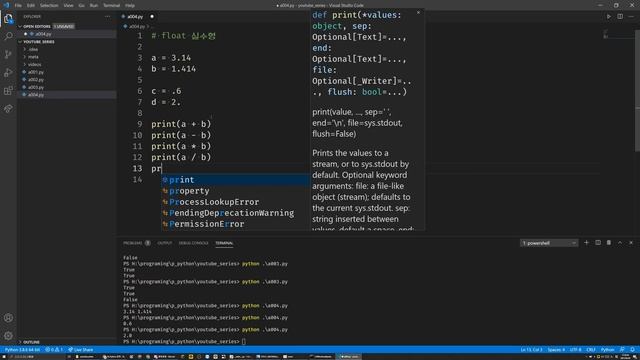Choose print from autocomplete suggestions
The height and width of the screenshot is (360, 640).
pyautogui.click(x=236, y=180)
